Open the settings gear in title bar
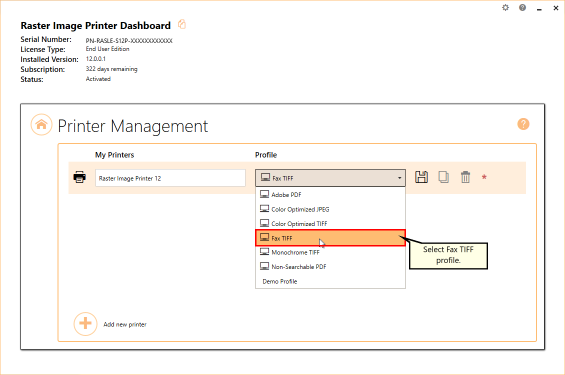565x375 pixels. tap(506, 8)
